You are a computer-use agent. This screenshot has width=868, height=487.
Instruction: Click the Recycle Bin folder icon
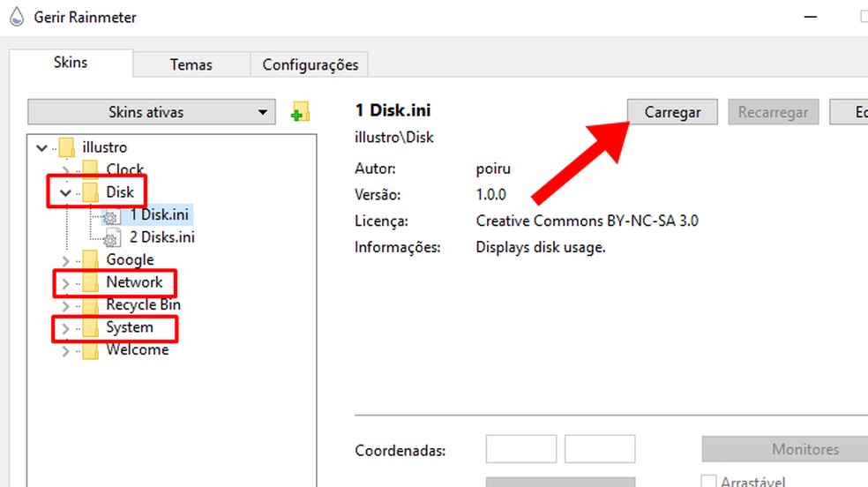(x=90, y=305)
